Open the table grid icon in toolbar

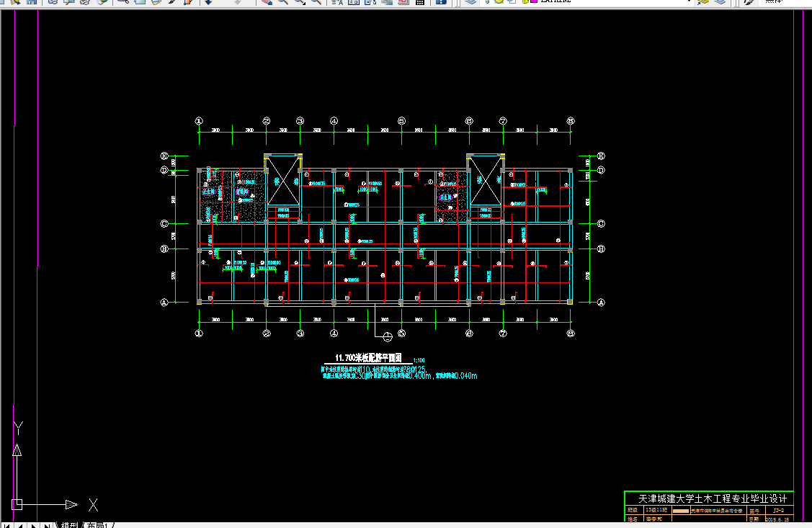pyautogui.click(x=419, y=2)
